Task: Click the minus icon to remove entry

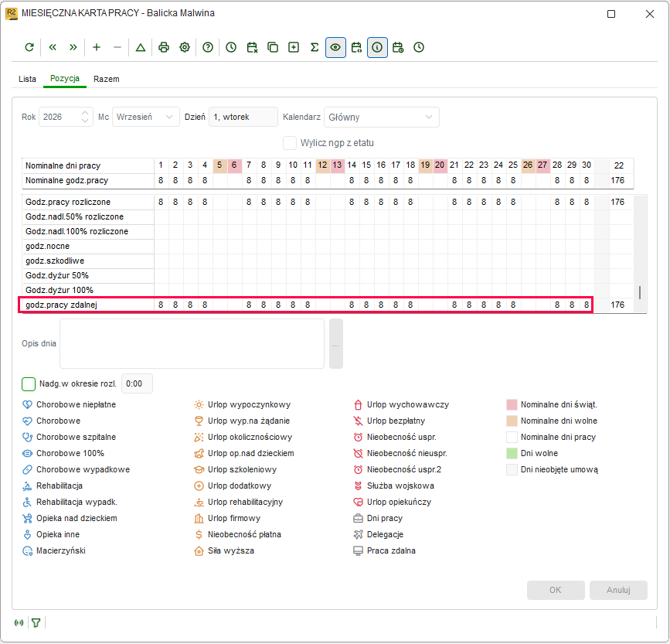Action: click(117, 47)
